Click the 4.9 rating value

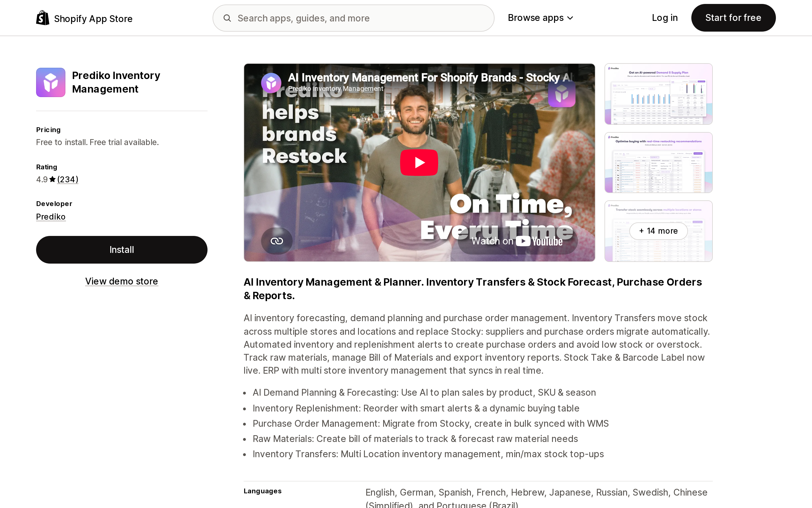[x=42, y=179]
